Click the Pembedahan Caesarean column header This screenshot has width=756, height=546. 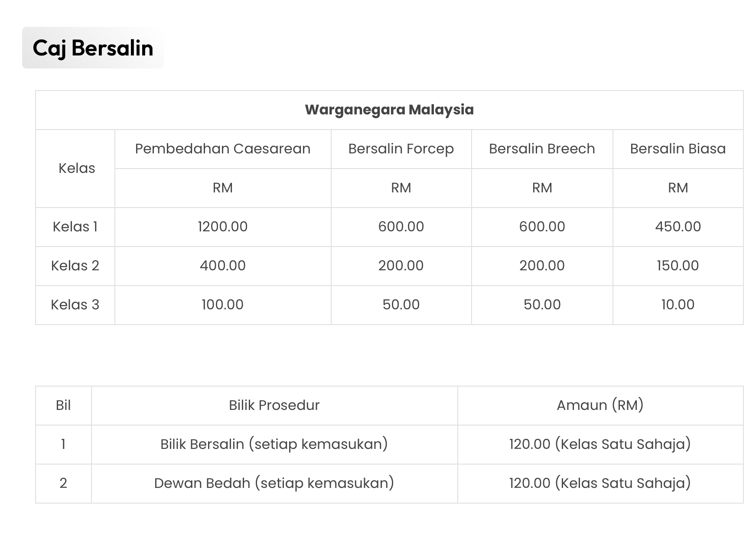coord(223,149)
